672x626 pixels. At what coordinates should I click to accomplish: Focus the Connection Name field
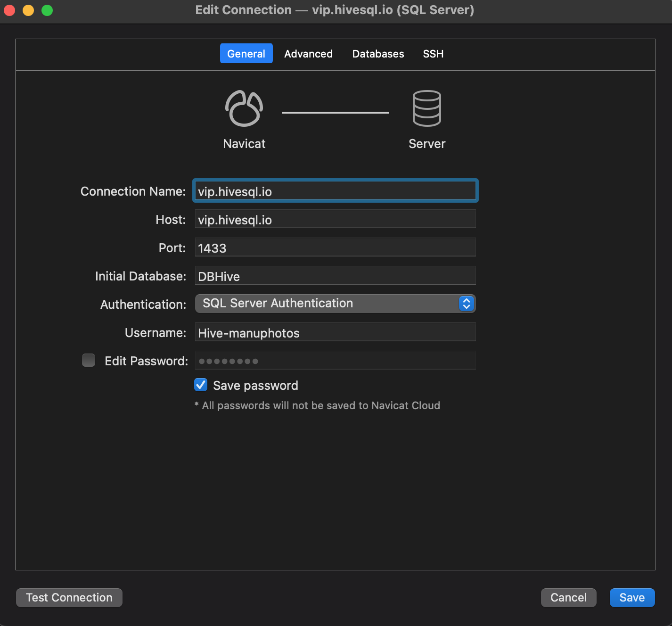[x=336, y=191]
